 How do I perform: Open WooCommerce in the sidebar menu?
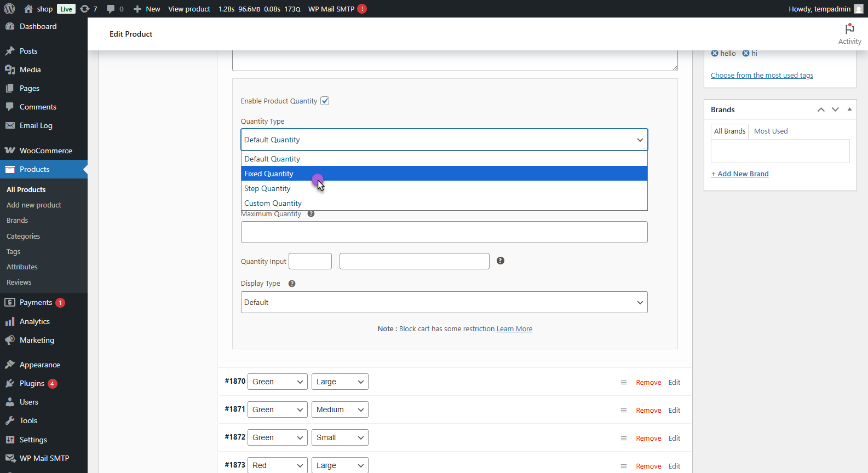[x=45, y=151]
